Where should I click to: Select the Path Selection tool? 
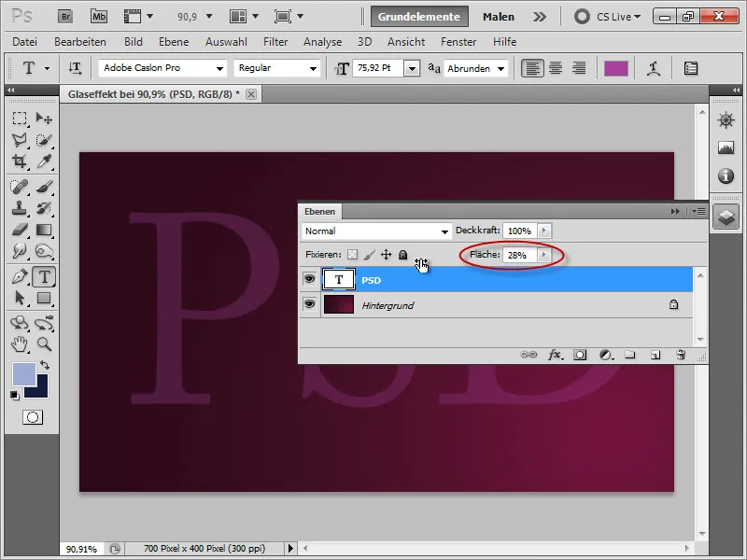point(20,298)
